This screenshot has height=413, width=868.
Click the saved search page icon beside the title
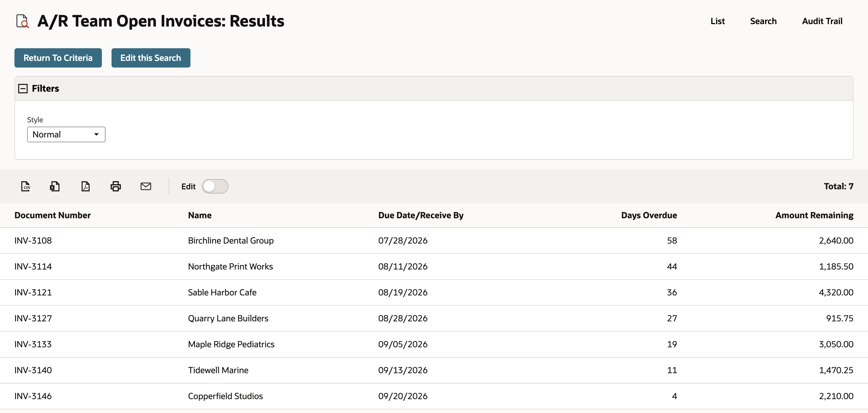(23, 21)
